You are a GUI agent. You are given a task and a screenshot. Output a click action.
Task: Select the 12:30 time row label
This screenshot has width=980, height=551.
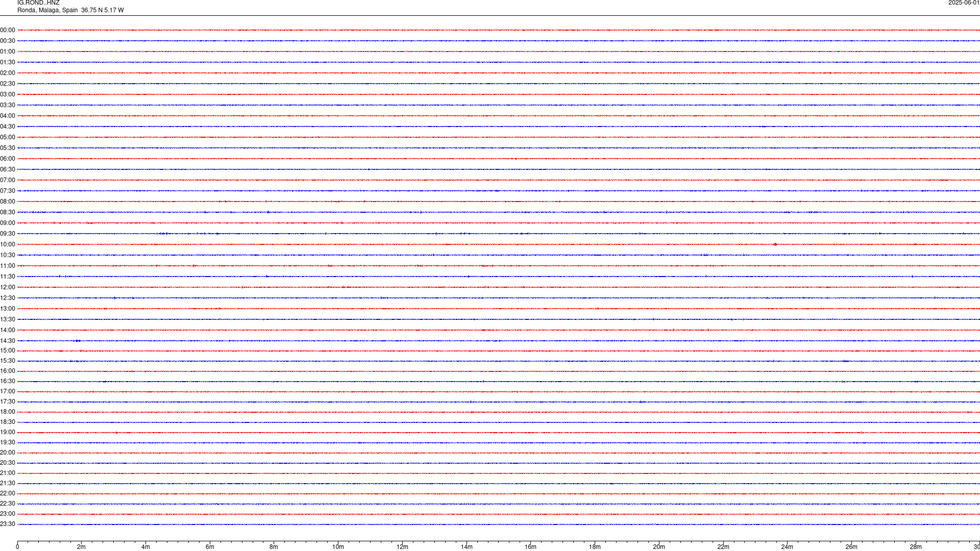click(x=8, y=298)
